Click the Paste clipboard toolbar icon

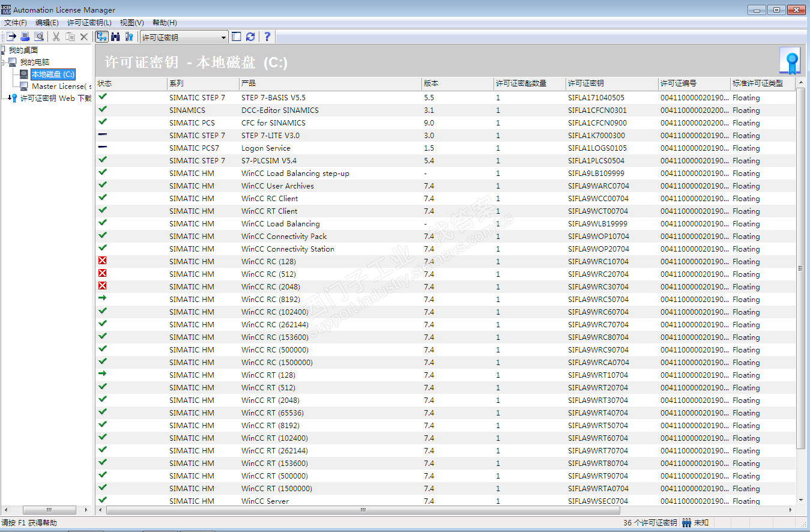point(70,37)
